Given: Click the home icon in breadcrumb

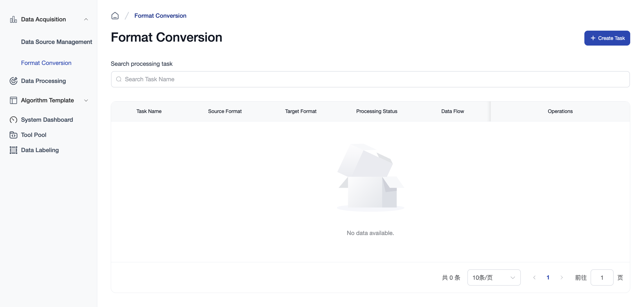Looking at the screenshot, I should pyautogui.click(x=115, y=16).
